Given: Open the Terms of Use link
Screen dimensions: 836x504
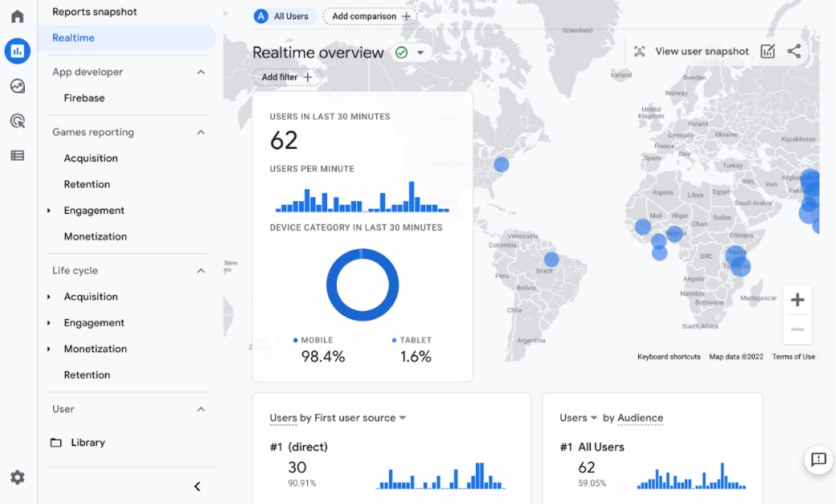Looking at the screenshot, I should [x=793, y=356].
